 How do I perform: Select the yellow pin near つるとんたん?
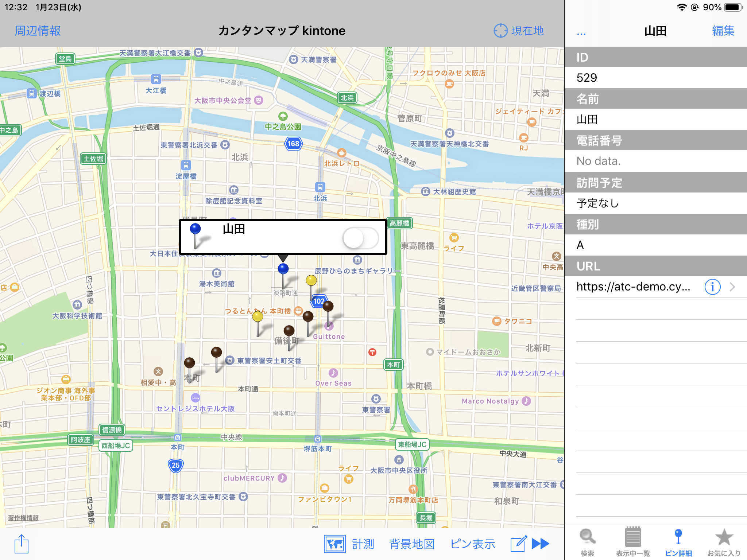tap(258, 316)
